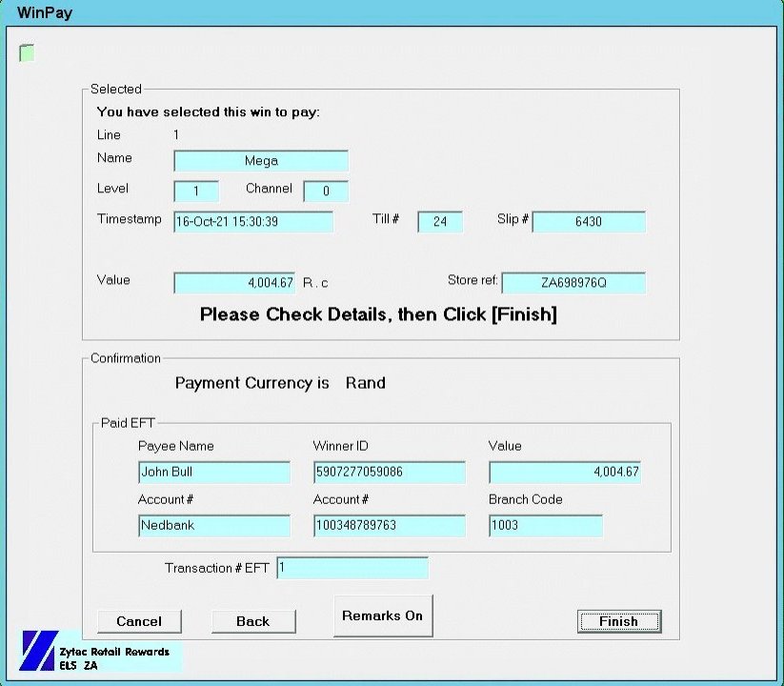
Task: Go back with the Back button
Action: click(252, 621)
